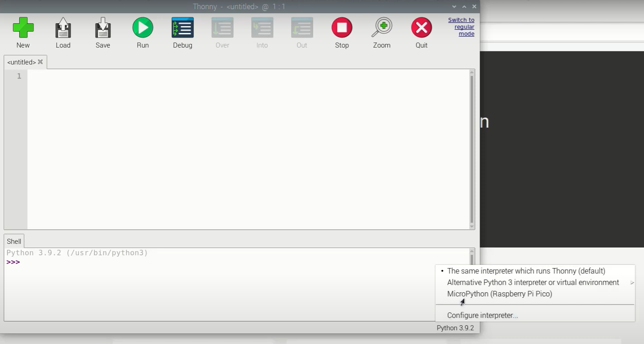This screenshot has height=344, width=644.
Task: Save the current script with Save icon
Action: (103, 28)
